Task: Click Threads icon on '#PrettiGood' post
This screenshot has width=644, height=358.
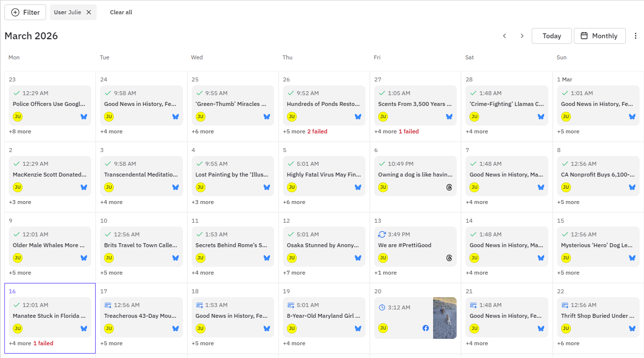Action: [x=449, y=258]
